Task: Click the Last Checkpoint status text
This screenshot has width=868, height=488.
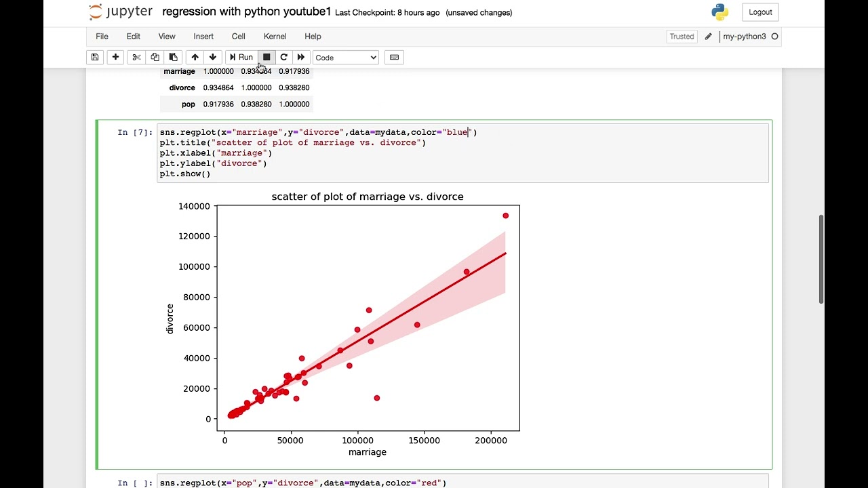Action: pos(387,13)
